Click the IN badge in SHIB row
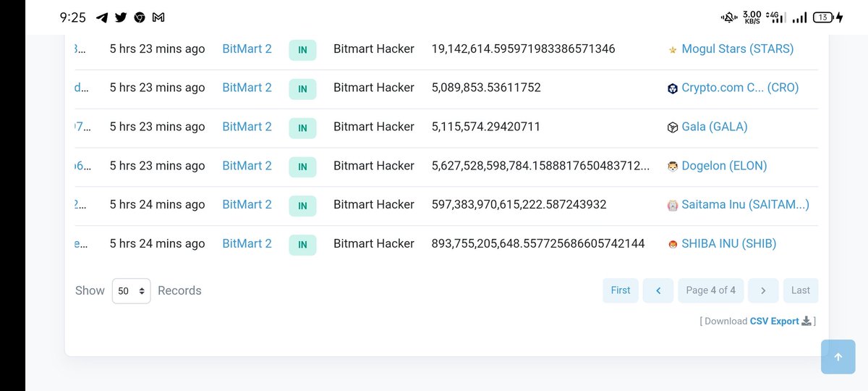The height and width of the screenshot is (391, 868). [303, 245]
